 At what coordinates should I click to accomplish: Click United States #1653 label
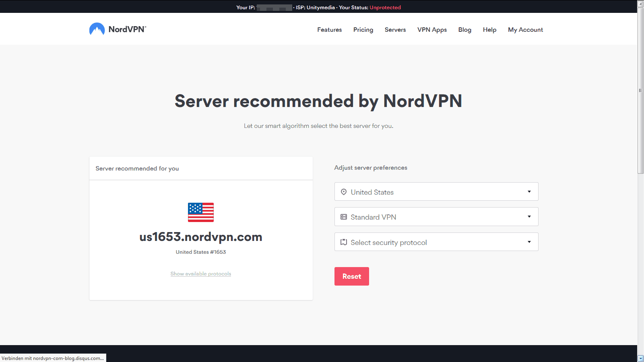[201, 252]
